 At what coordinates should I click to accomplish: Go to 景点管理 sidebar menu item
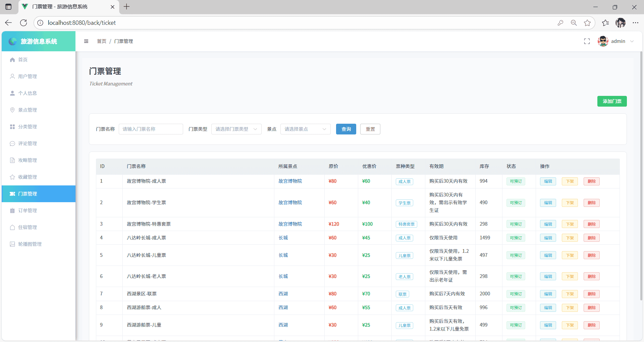coord(28,110)
